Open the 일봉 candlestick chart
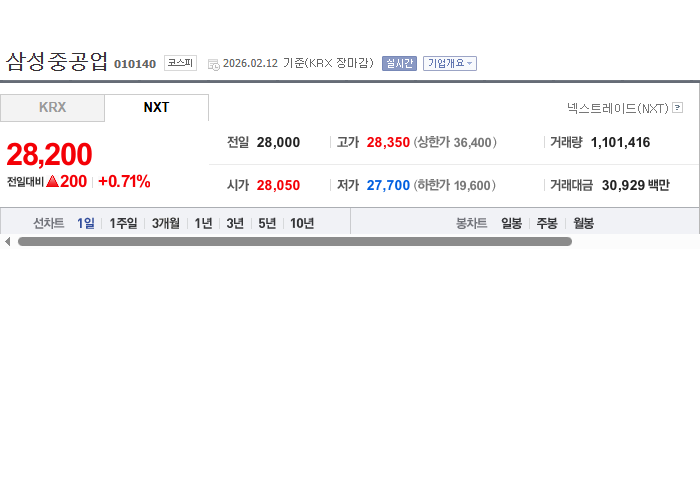Image resolution: width=700 pixels, height=490 pixels. [x=511, y=223]
